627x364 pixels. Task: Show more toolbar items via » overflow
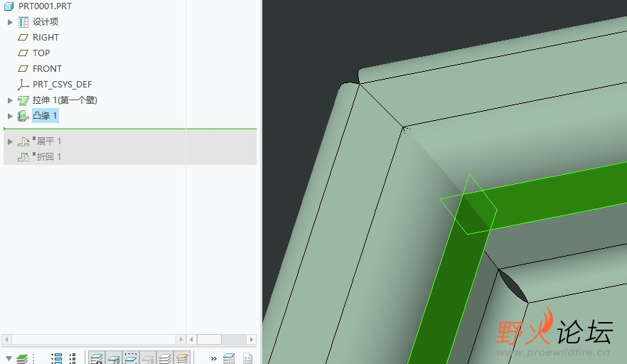(x=213, y=358)
